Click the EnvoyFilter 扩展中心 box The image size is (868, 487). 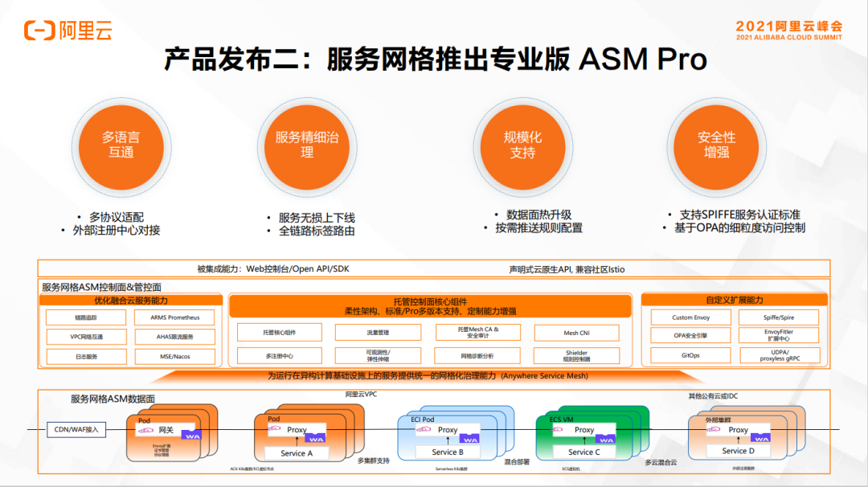click(779, 335)
